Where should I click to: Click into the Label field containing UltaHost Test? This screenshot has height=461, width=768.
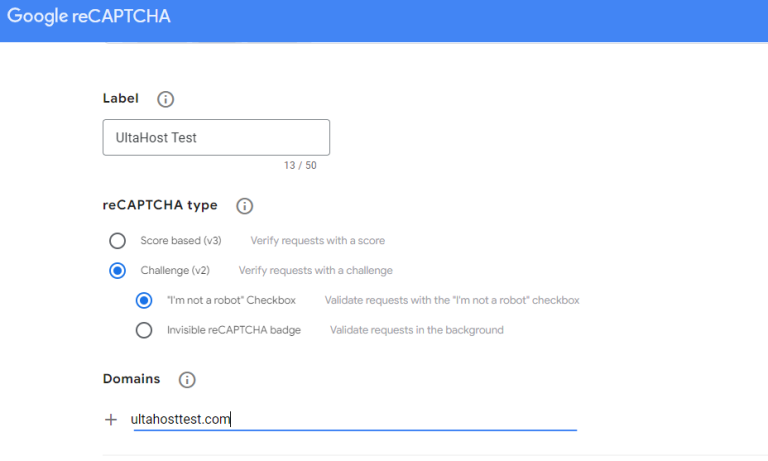tap(216, 138)
